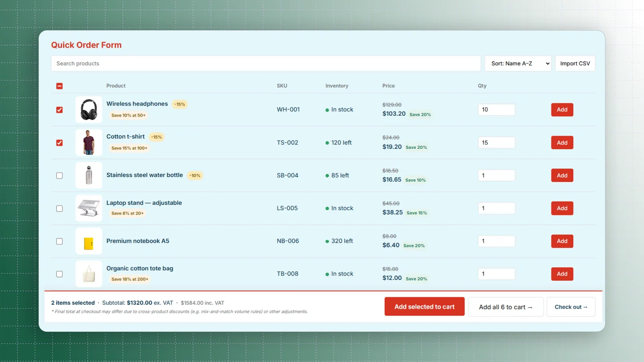Click the Add selected to cart button
Screen dimensions: 644x362
coord(424,307)
